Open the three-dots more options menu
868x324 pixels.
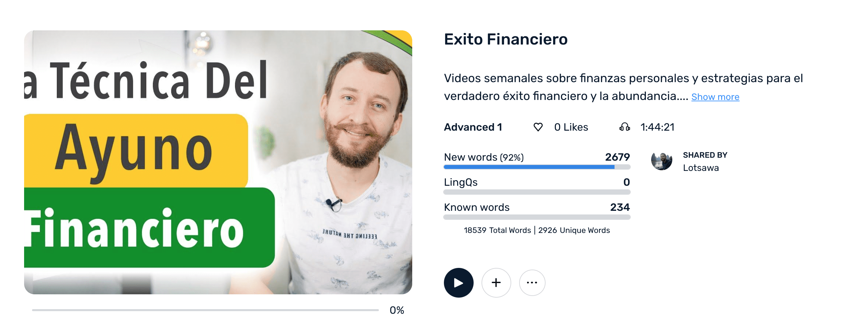tap(532, 282)
